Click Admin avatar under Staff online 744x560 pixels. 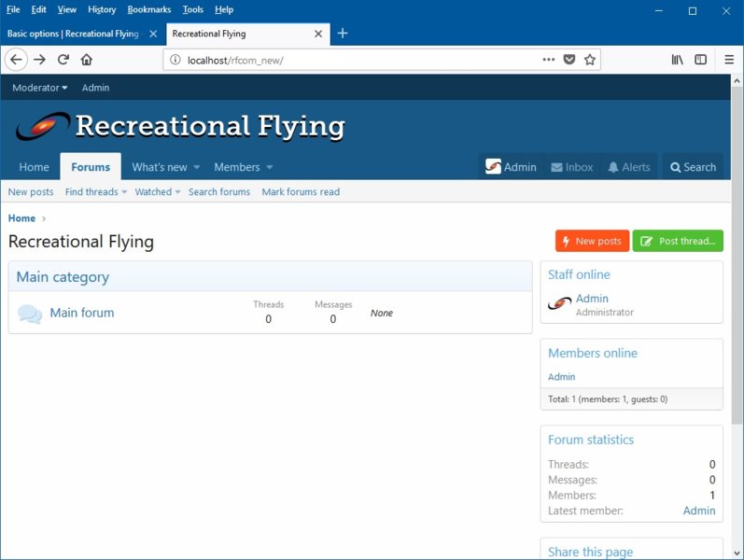point(559,303)
